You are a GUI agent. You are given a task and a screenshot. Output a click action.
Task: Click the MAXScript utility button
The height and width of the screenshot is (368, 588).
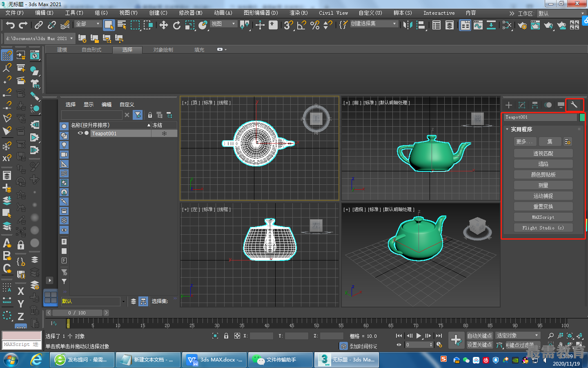(543, 217)
